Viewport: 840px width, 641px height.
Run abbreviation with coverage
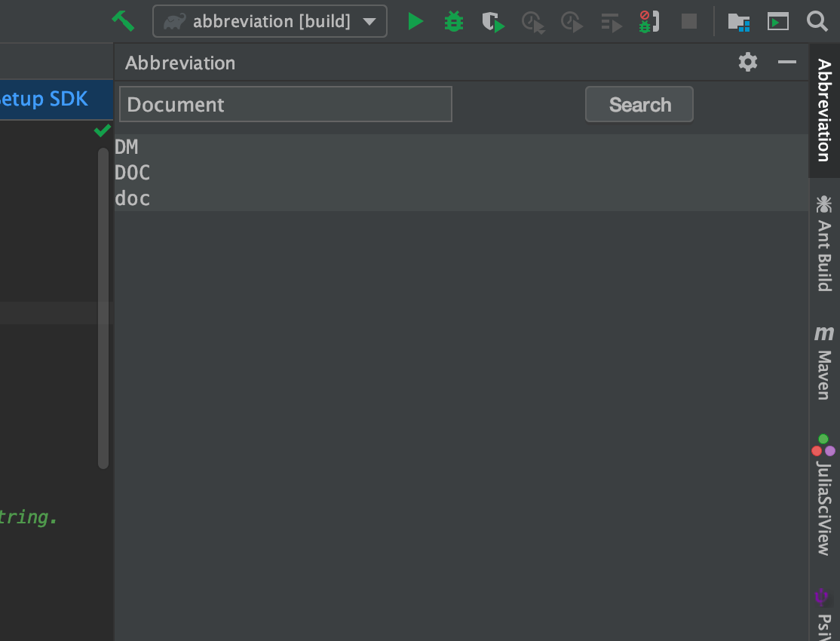click(x=494, y=21)
